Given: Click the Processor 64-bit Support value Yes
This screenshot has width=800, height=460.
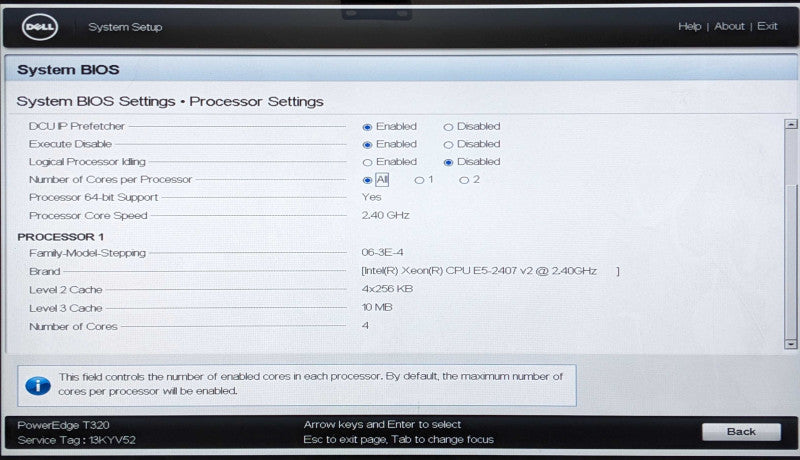Looking at the screenshot, I should pyautogui.click(x=371, y=197).
